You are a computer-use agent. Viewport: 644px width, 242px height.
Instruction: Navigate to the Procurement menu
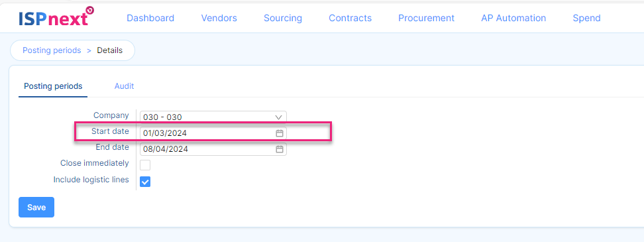point(426,18)
